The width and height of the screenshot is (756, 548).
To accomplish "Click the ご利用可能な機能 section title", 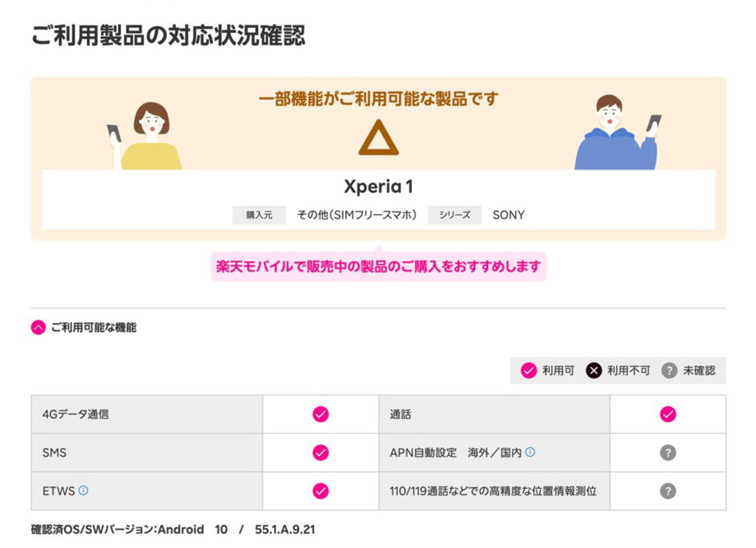I will [x=93, y=328].
